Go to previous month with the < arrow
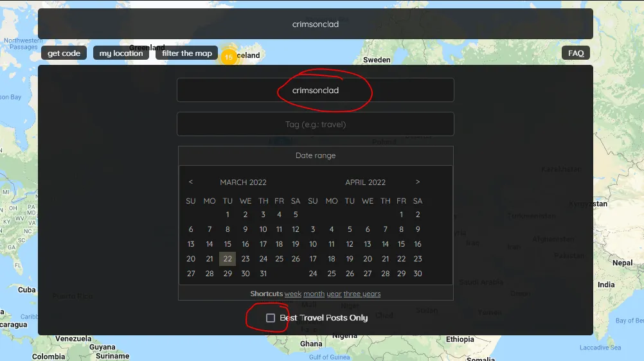Viewport: 644px width, 361px height. tap(191, 182)
